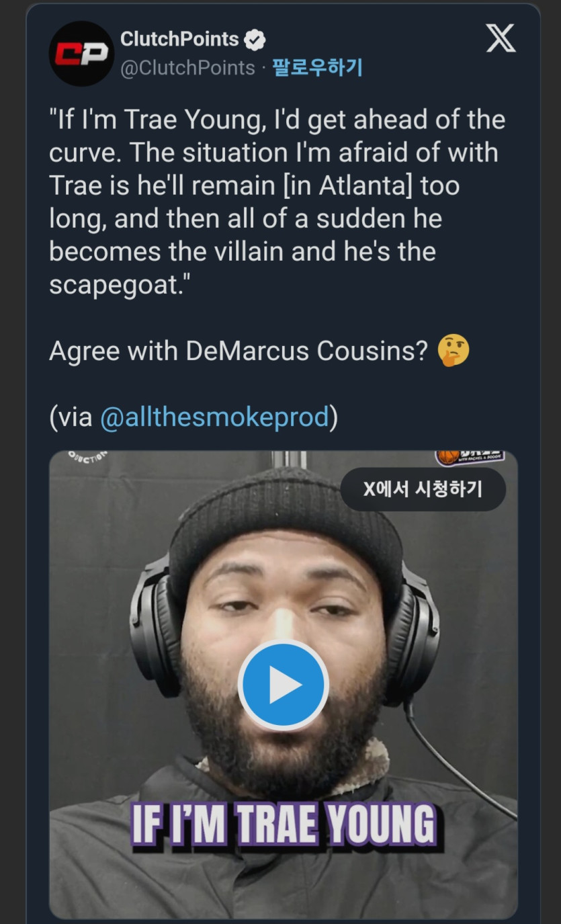Click the word 'scapegoat' in the tweet
Image resolution: width=561 pixels, height=924 pixels.
(114, 285)
